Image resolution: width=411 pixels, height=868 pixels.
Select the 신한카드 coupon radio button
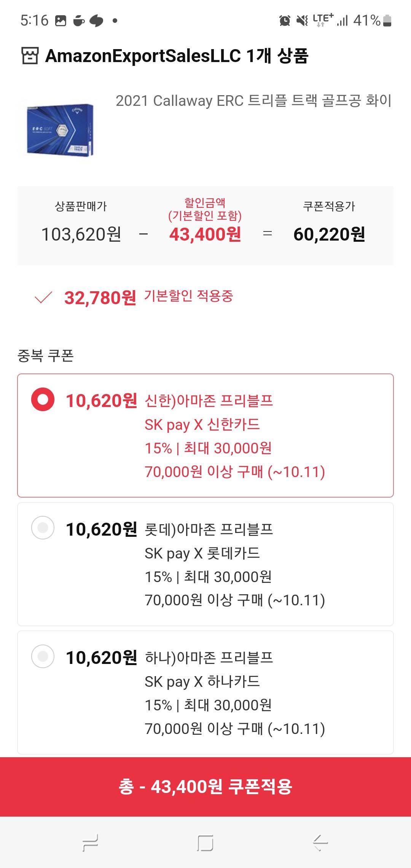point(43,400)
